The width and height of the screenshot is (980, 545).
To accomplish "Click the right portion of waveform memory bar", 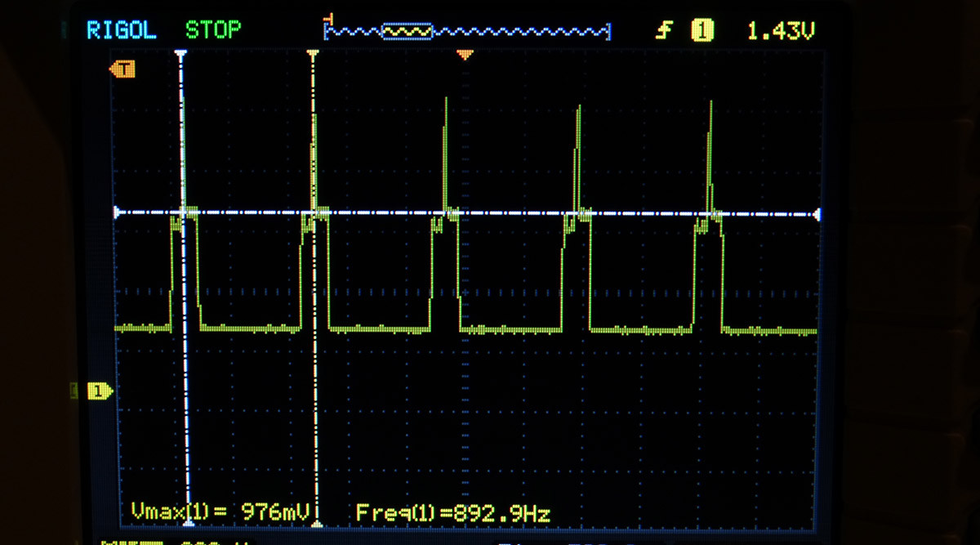I will tap(531, 32).
